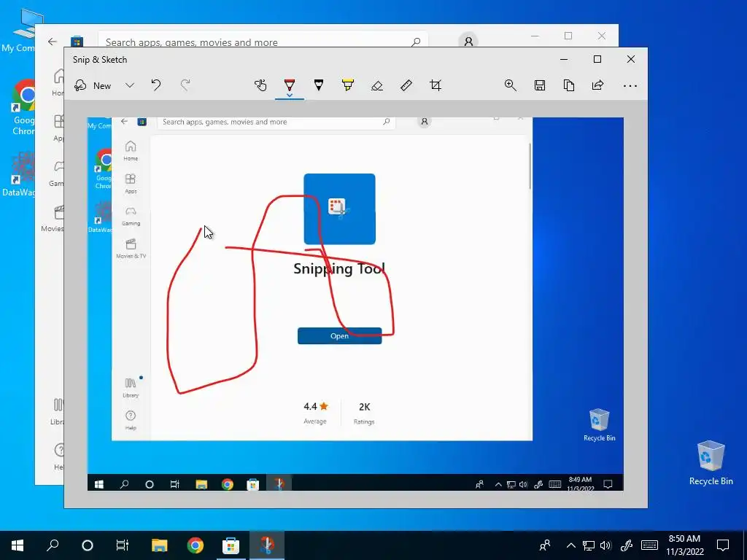
Task: Open the Zoom magnifier control
Action: point(510,85)
